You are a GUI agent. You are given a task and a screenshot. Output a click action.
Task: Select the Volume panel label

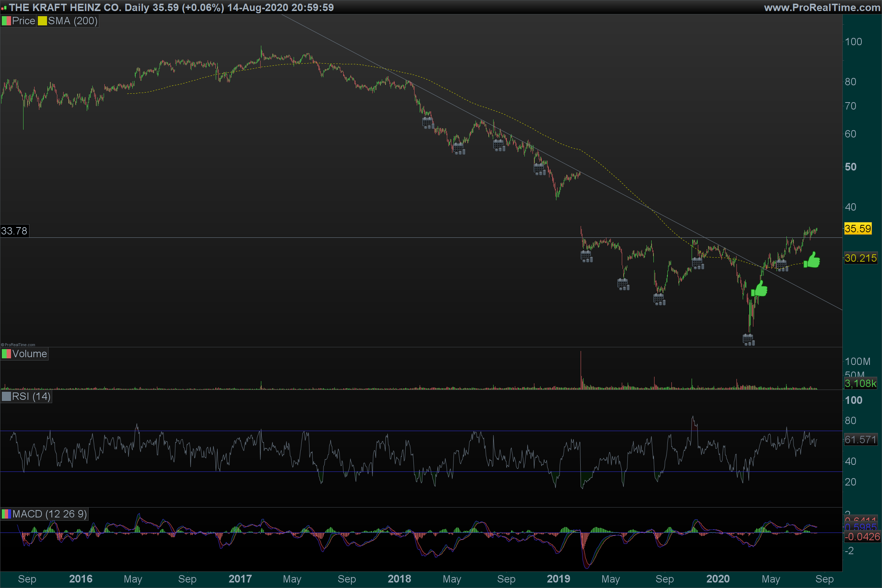tap(29, 354)
